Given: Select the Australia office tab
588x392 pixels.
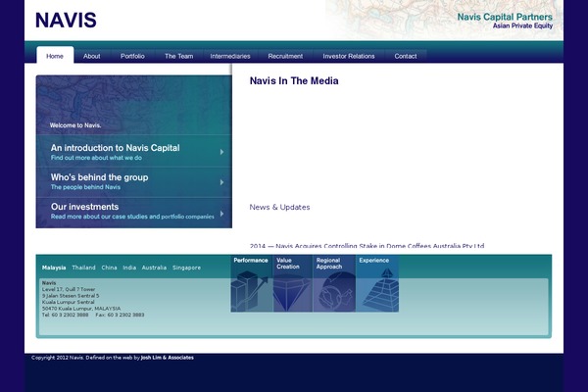Looking at the screenshot, I should click(154, 268).
